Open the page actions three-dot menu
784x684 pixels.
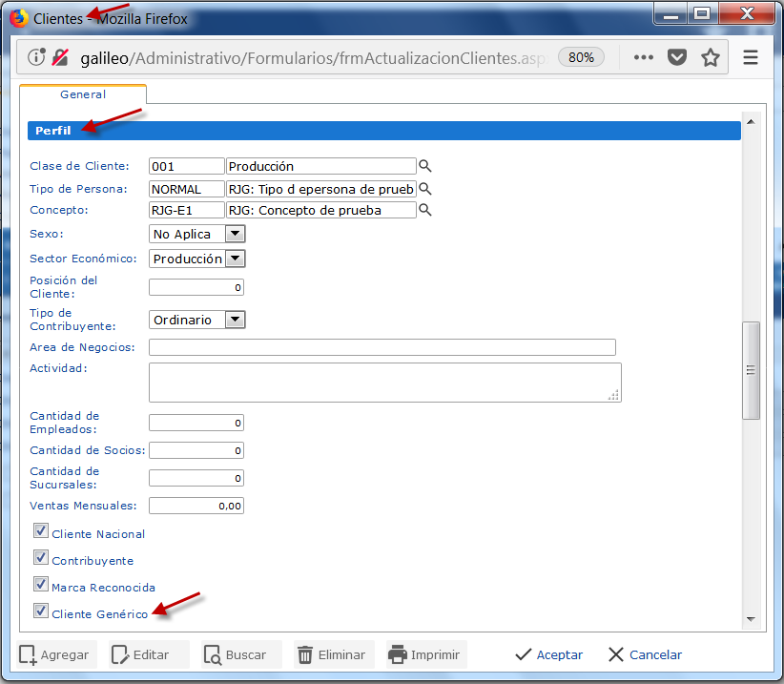coord(644,57)
